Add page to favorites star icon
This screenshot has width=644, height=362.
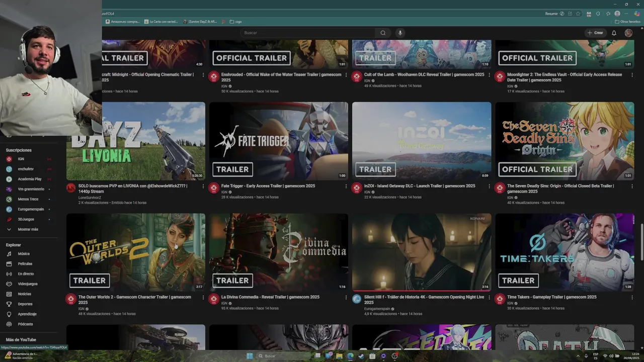pyautogui.click(x=579, y=14)
